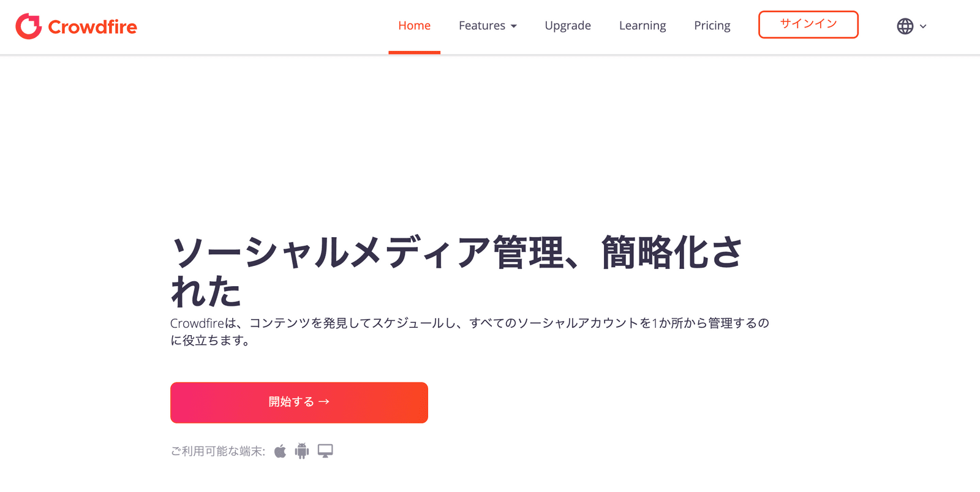Image resolution: width=980 pixels, height=492 pixels.
Task: Select the Android robot device icon
Action: click(x=302, y=451)
